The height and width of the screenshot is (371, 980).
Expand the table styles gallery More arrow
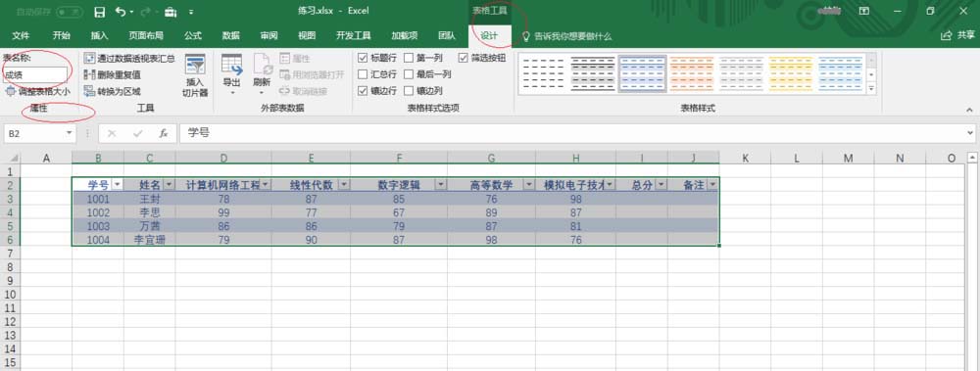(872, 89)
